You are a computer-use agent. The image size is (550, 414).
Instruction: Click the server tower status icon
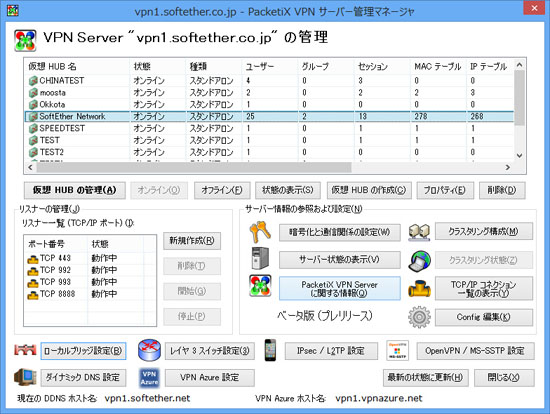click(260, 258)
